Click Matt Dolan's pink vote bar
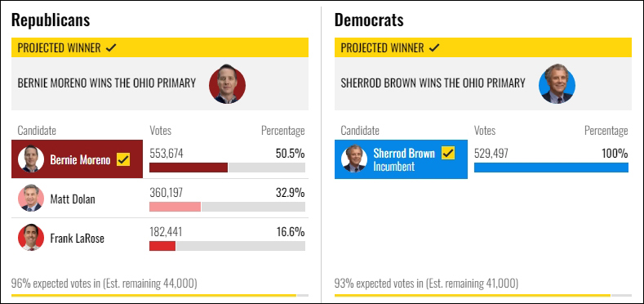 tap(175, 207)
